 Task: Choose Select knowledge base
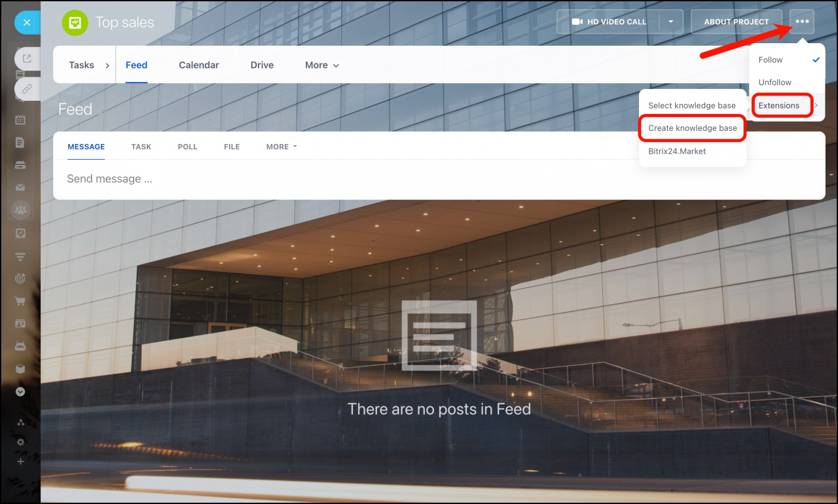692,105
